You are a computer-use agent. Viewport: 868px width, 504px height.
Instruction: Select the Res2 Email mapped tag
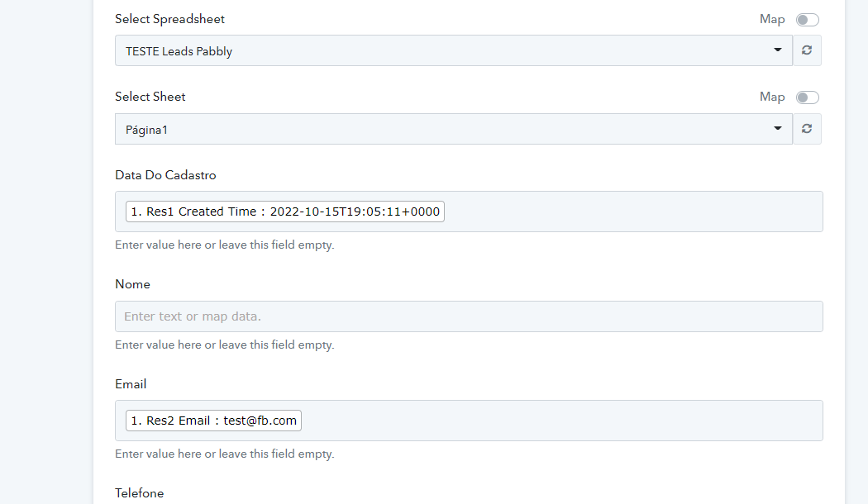(213, 421)
